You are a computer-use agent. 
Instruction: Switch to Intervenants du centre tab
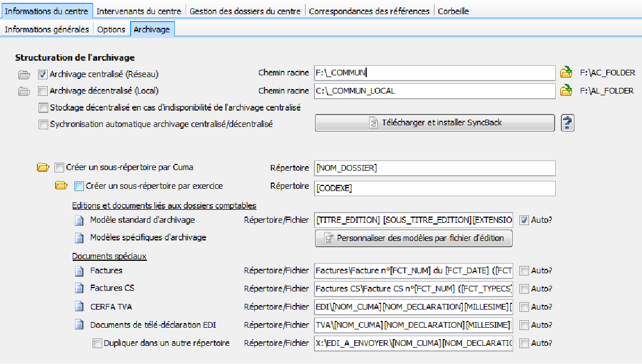139,11
